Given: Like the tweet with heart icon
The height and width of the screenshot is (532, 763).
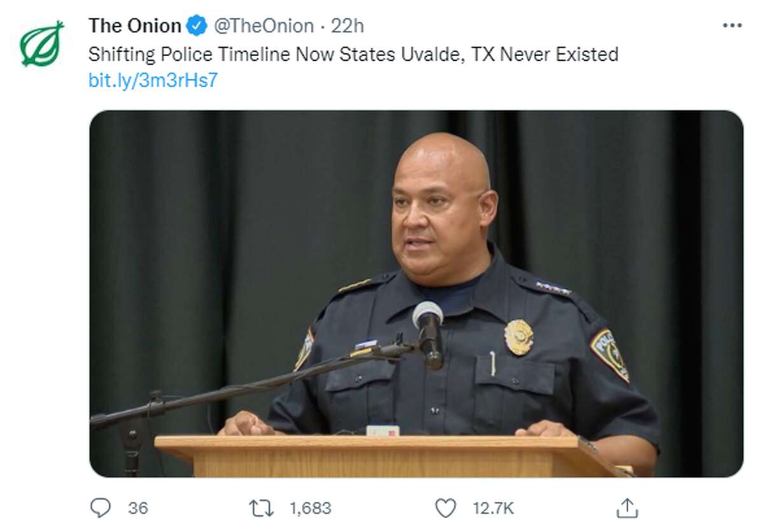Looking at the screenshot, I should [446, 508].
